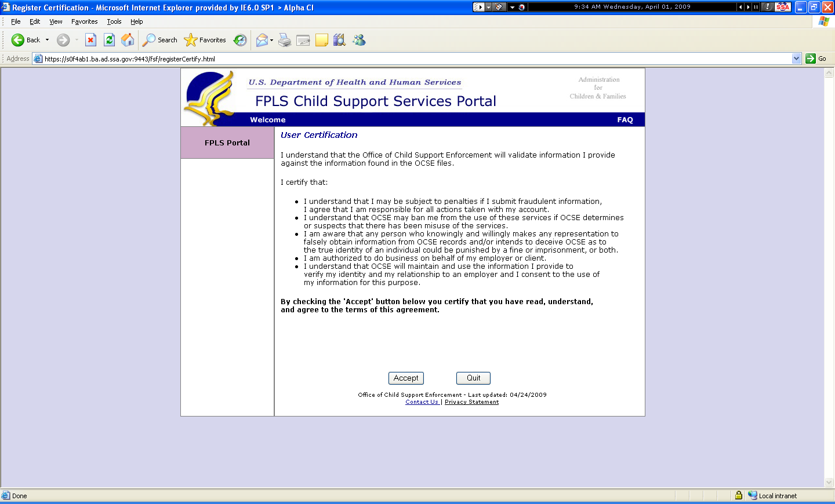Viewport: 835px width, 504px height.
Task: Open the FAQ link in navigation bar
Action: point(625,120)
